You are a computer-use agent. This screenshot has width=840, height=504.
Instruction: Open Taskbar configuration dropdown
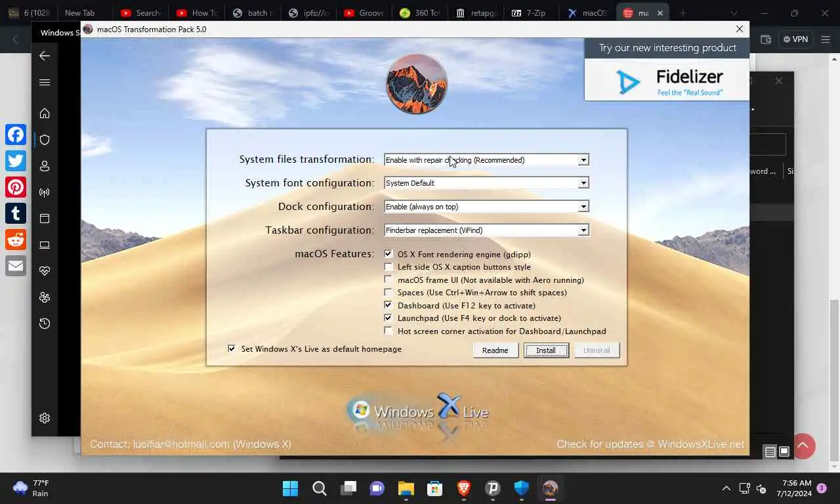(x=486, y=230)
